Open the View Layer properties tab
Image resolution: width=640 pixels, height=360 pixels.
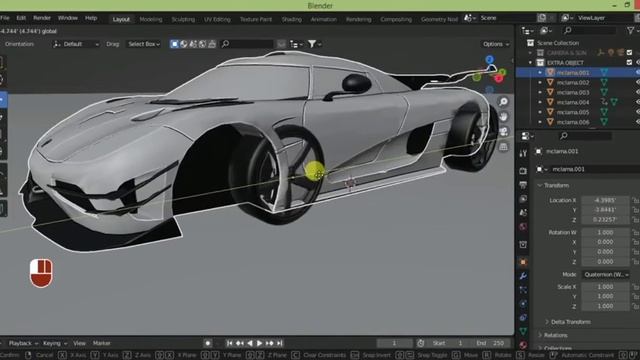(x=523, y=199)
